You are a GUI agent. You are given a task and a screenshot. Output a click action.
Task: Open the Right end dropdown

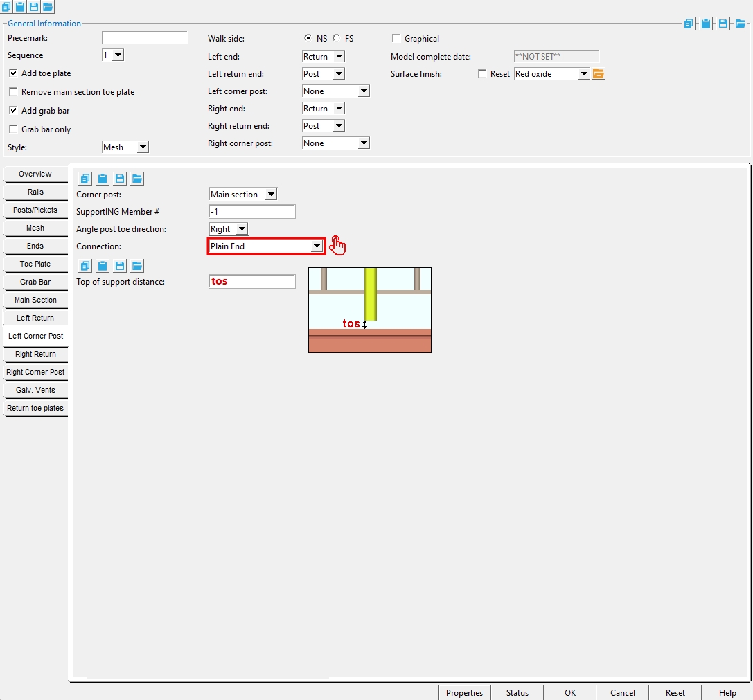(339, 108)
